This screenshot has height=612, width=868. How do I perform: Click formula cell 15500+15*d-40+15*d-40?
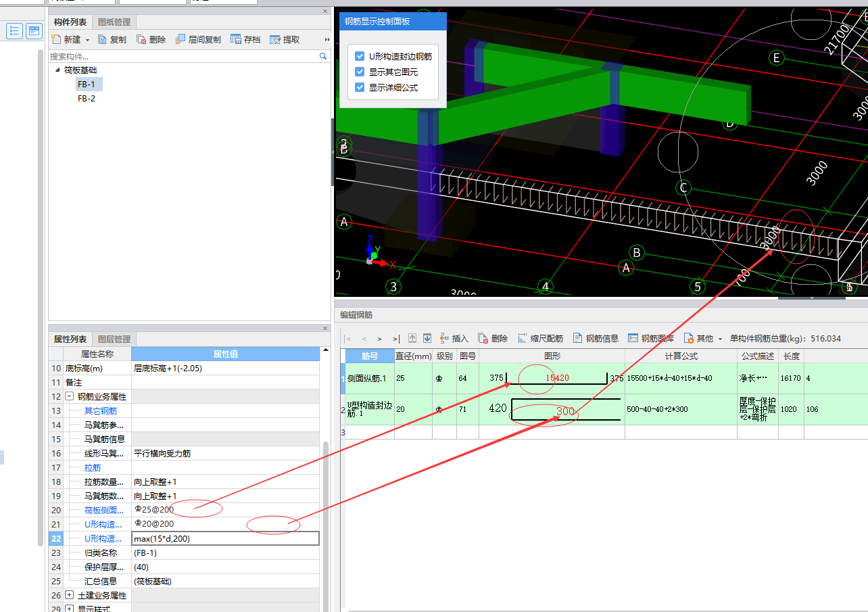point(681,379)
